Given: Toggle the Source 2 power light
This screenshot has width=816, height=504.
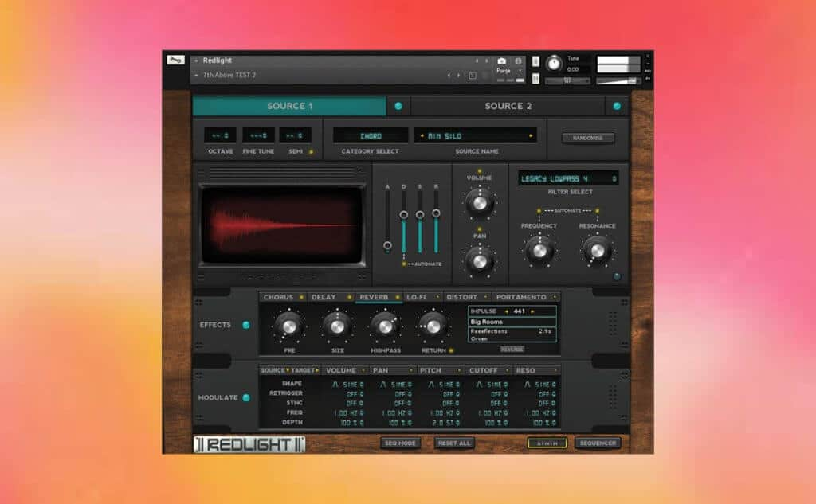Looking at the screenshot, I should [x=616, y=106].
